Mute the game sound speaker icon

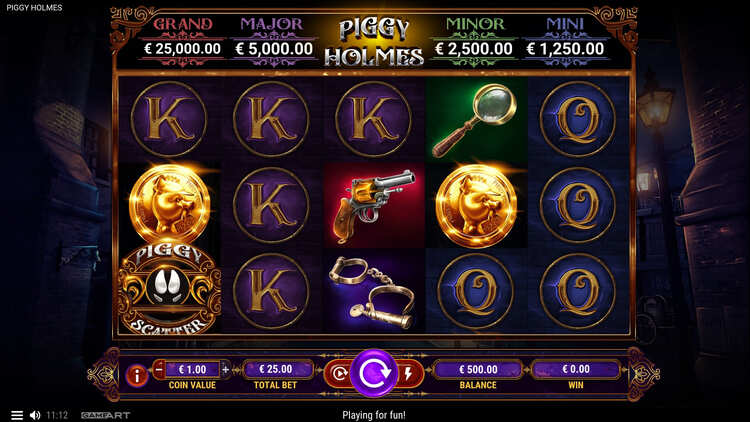point(35,415)
